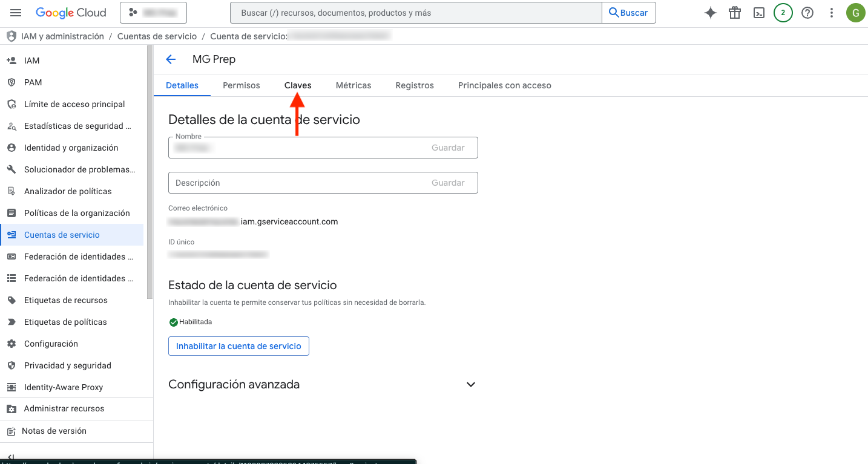
Task: Click the back arrow beside MG Prep
Action: [x=171, y=59]
